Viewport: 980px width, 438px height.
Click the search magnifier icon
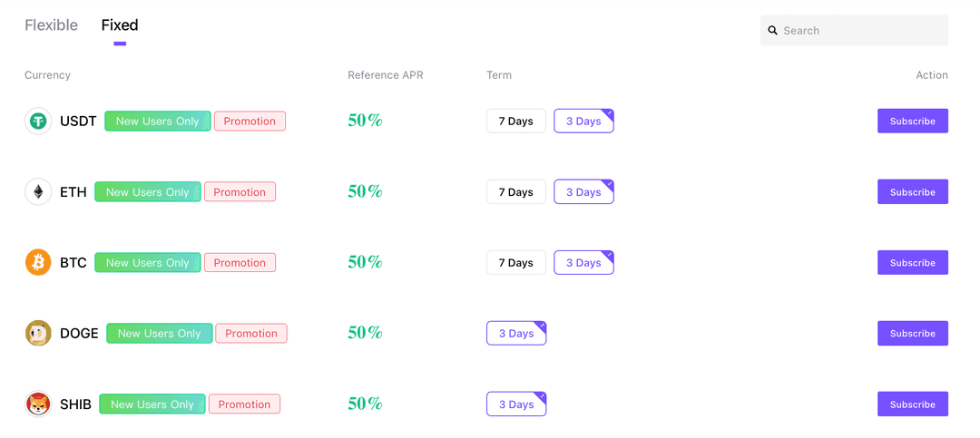(x=773, y=31)
